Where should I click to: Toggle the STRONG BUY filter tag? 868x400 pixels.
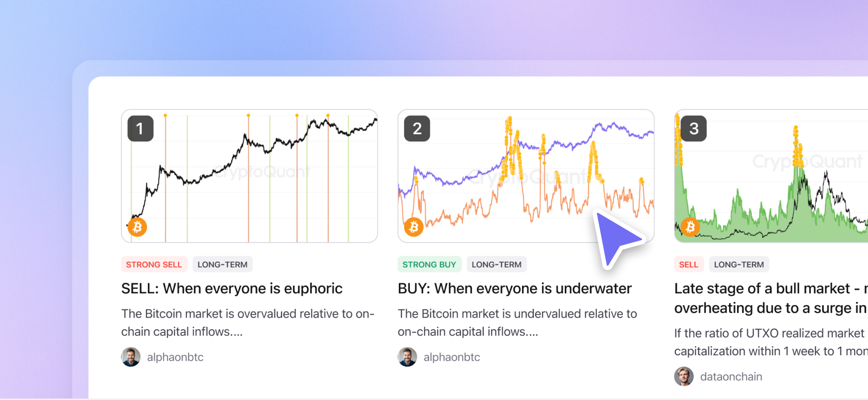pyautogui.click(x=429, y=264)
